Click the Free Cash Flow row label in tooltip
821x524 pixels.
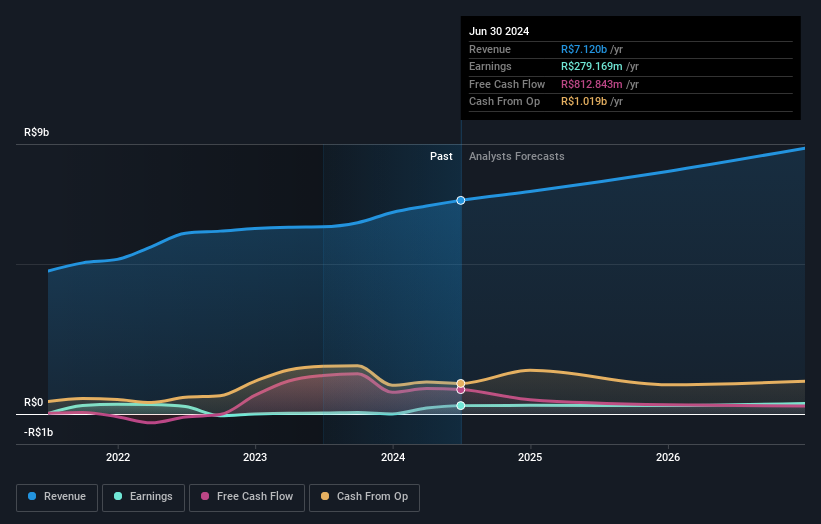[507, 84]
